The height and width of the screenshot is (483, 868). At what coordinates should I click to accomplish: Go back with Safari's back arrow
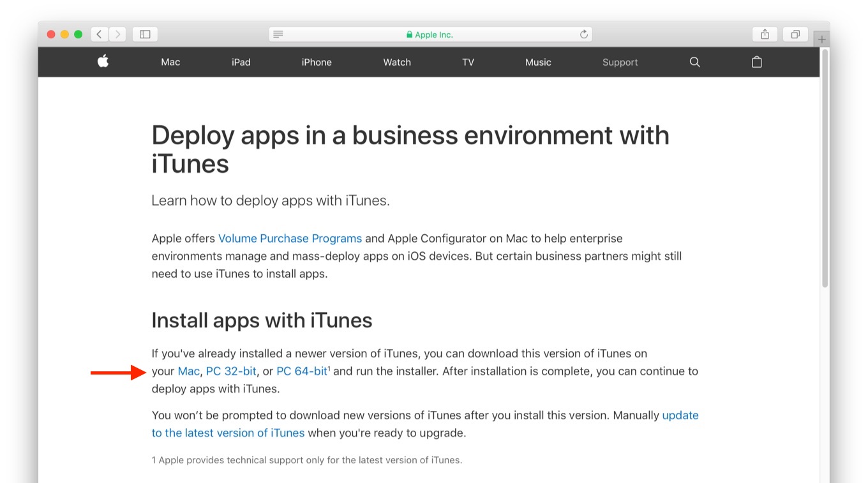click(x=99, y=34)
